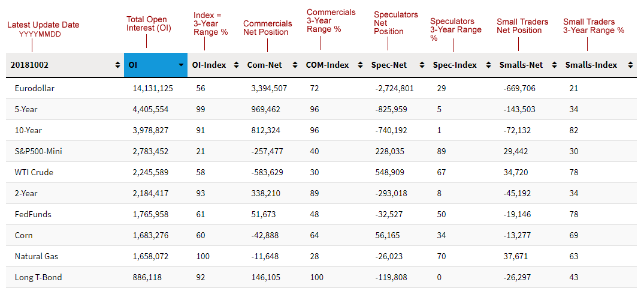This screenshot has width=644, height=300.
Task: Sort by the COM-Index column header label
Action: click(327, 65)
